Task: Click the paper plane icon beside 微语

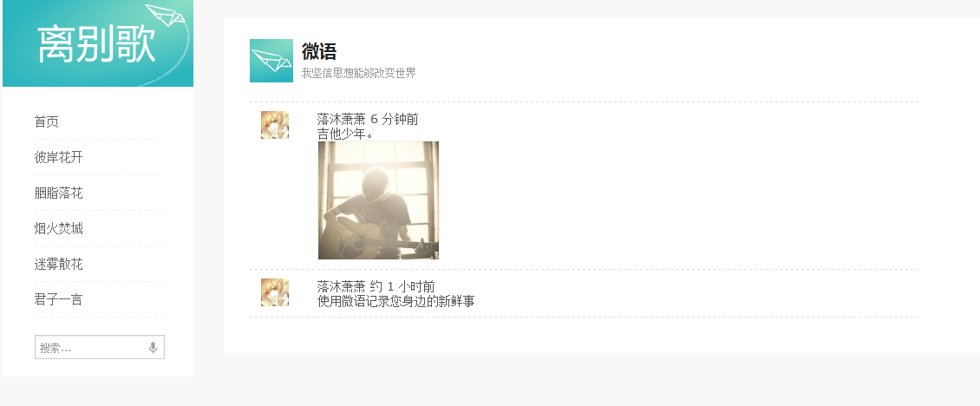Action: click(271, 61)
